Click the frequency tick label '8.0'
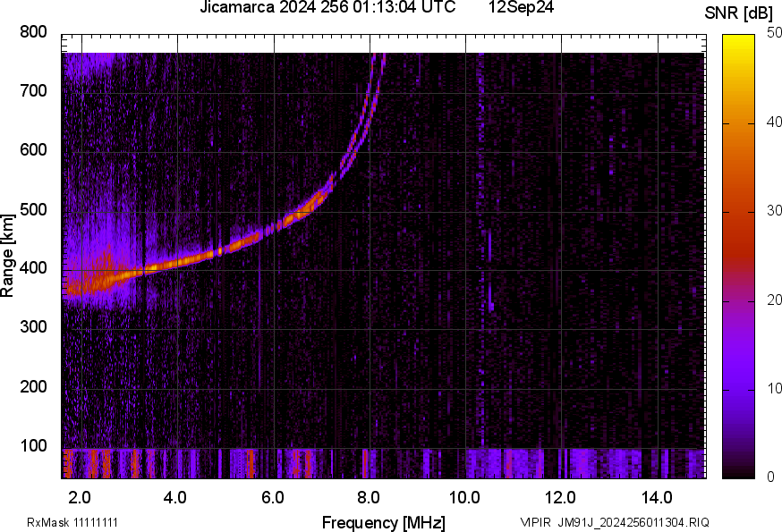 click(x=368, y=498)
